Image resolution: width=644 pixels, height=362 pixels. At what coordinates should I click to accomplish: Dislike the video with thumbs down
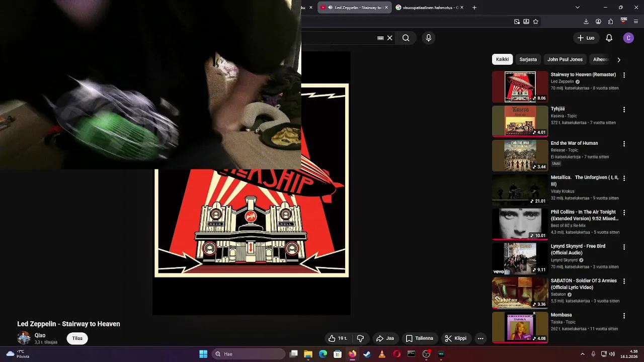click(x=360, y=338)
